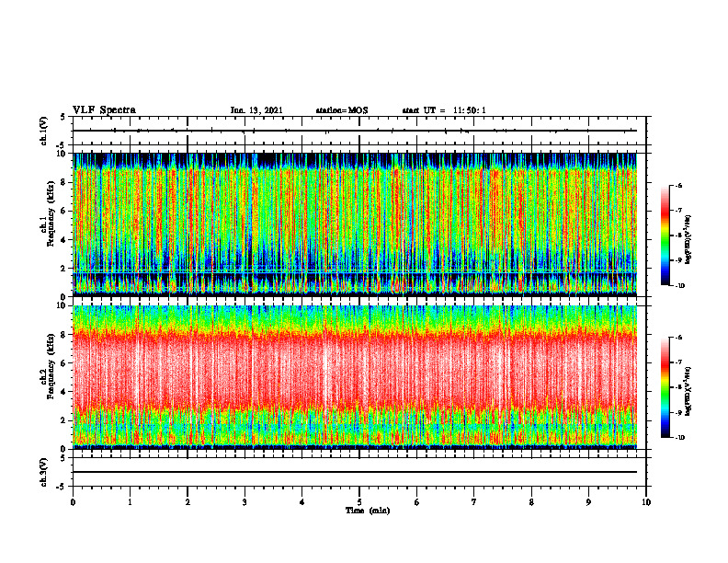728x563 pixels.
Task: Click the ch.2 color scale bar
Action: (665, 387)
